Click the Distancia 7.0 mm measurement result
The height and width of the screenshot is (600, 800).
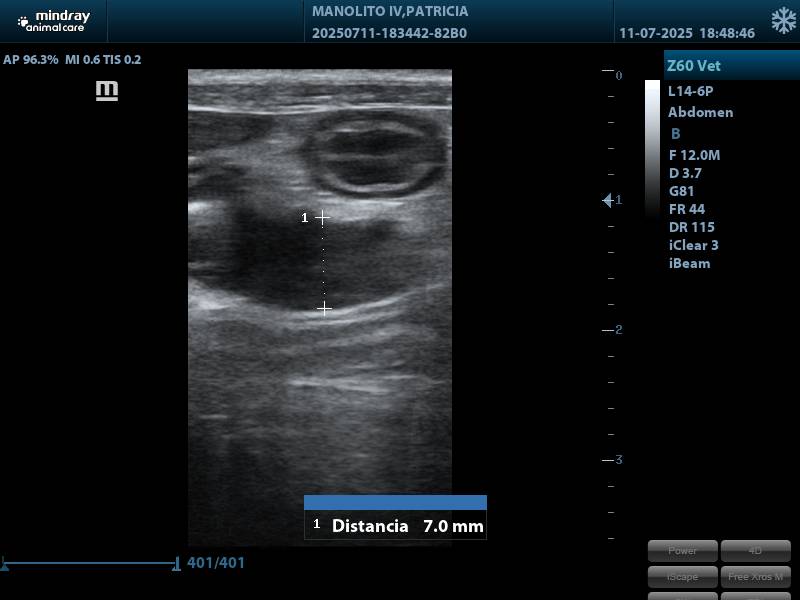(396, 525)
